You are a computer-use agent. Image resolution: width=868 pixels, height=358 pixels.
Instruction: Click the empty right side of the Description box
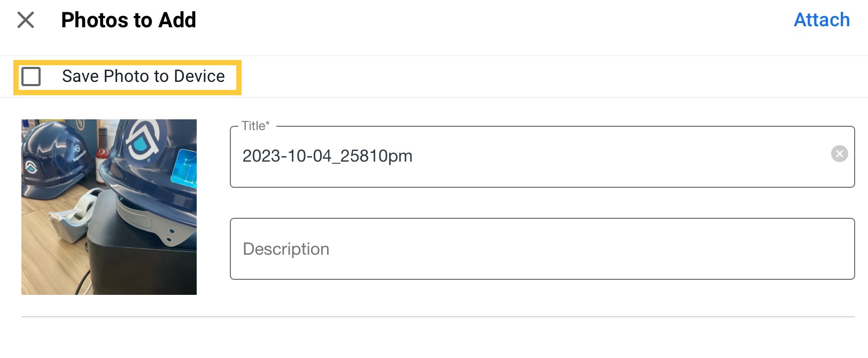(641, 249)
